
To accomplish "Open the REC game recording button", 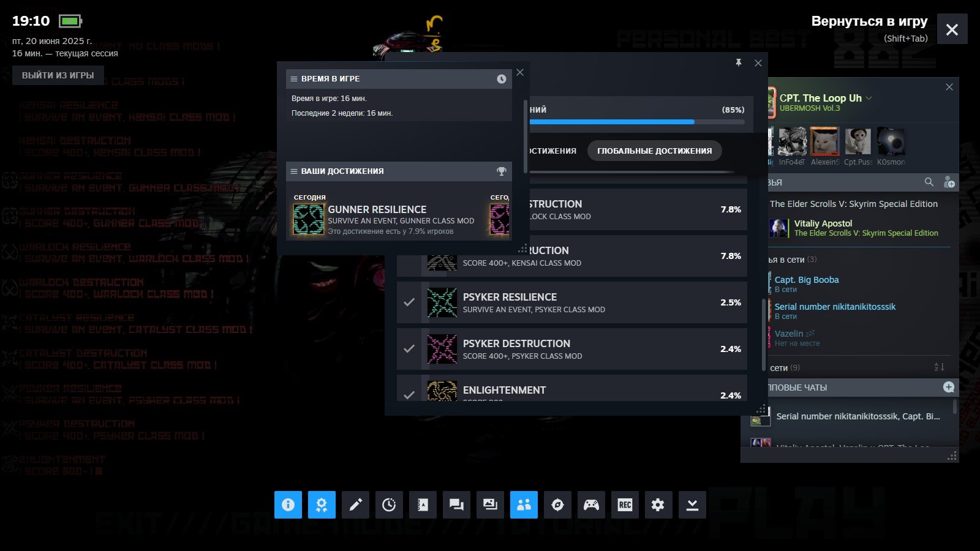I will (x=625, y=504).
